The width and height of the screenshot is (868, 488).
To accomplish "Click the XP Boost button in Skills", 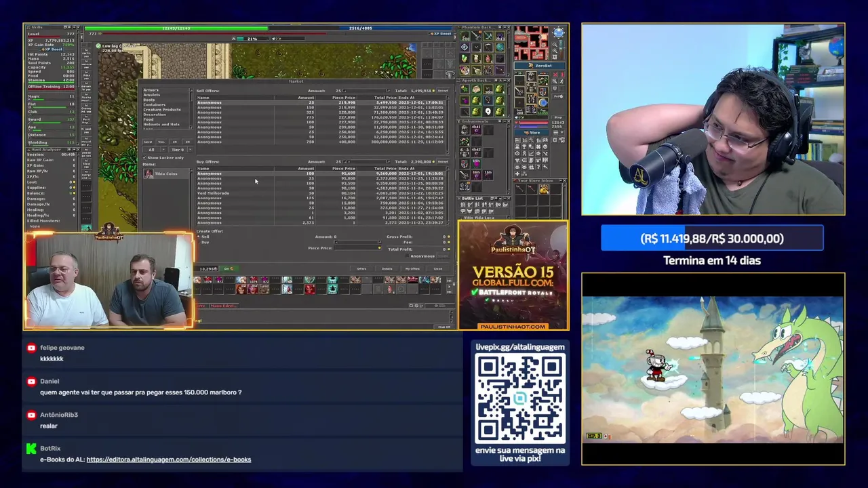I will 51,49.
